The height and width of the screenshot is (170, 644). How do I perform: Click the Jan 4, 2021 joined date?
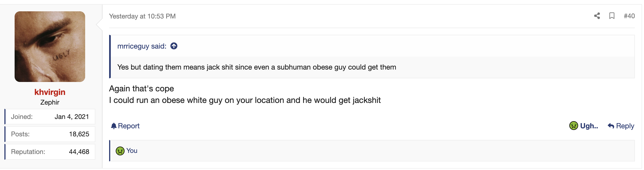pos(72,117)
